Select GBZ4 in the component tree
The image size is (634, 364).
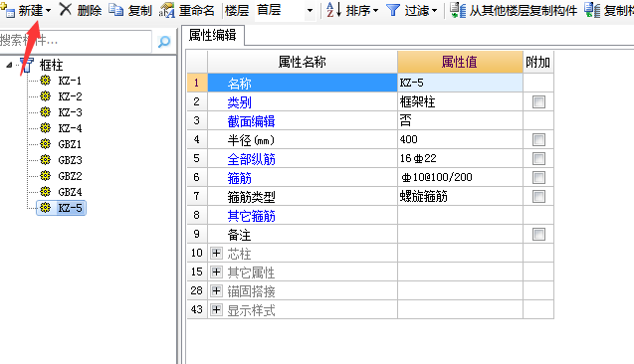click(70, 192)
